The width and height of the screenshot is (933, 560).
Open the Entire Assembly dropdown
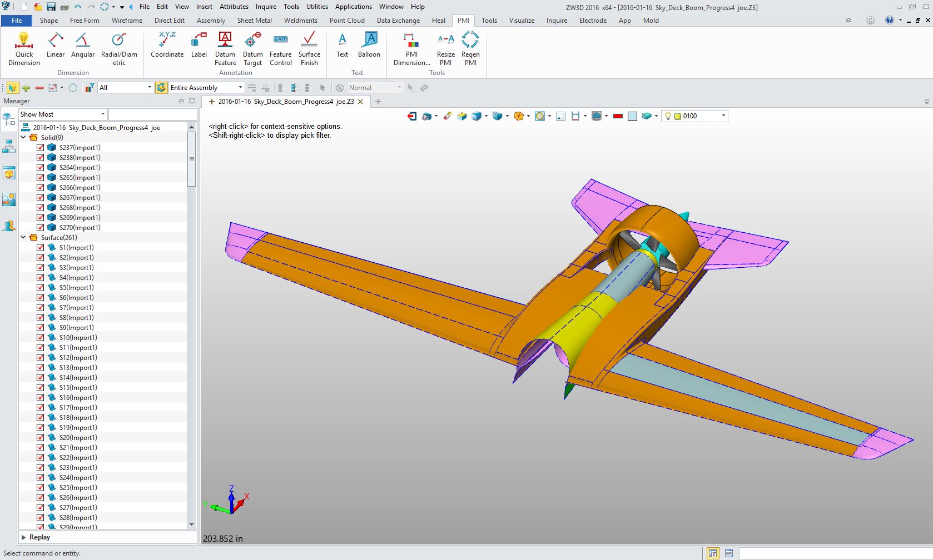[240, 88]
